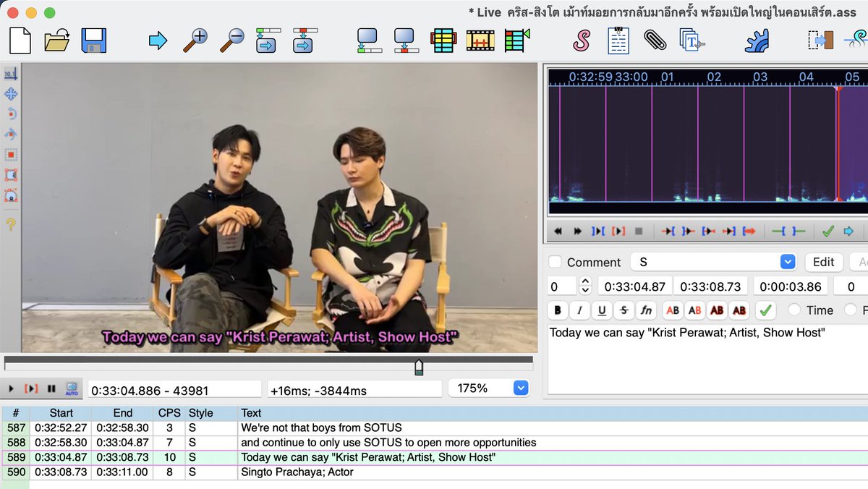Open the Attachments paperclip icon
Image resolution: width=868 pixels, height=489 pixels.
(x=655, y=40)
